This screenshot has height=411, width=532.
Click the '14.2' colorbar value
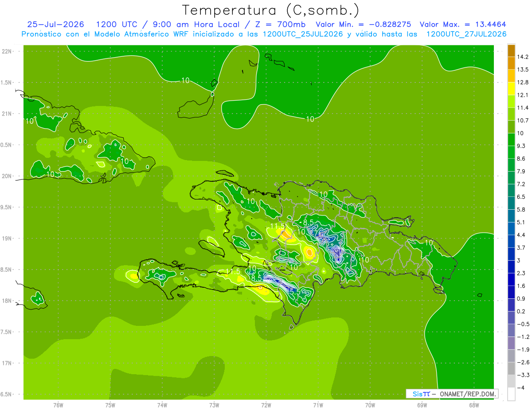(523, 57)
